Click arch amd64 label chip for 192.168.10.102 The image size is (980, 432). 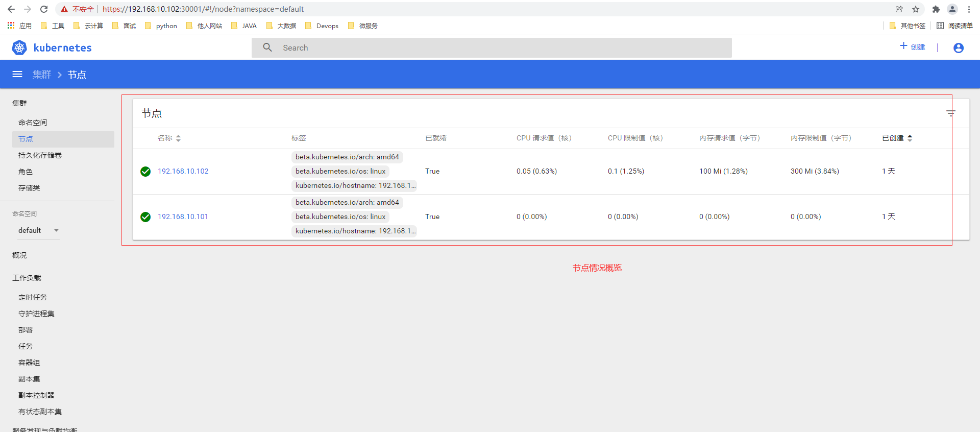click(347, 157)
